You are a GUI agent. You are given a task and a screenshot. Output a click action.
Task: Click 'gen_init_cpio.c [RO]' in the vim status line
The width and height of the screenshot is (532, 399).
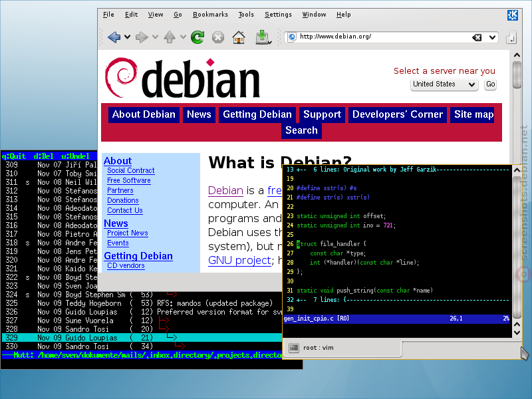(317, 319)
